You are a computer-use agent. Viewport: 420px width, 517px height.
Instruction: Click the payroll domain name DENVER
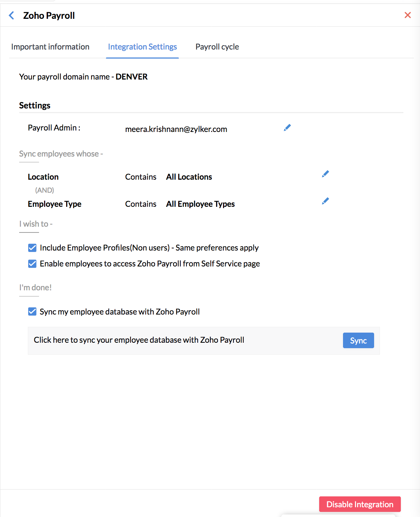coord(132,77)
